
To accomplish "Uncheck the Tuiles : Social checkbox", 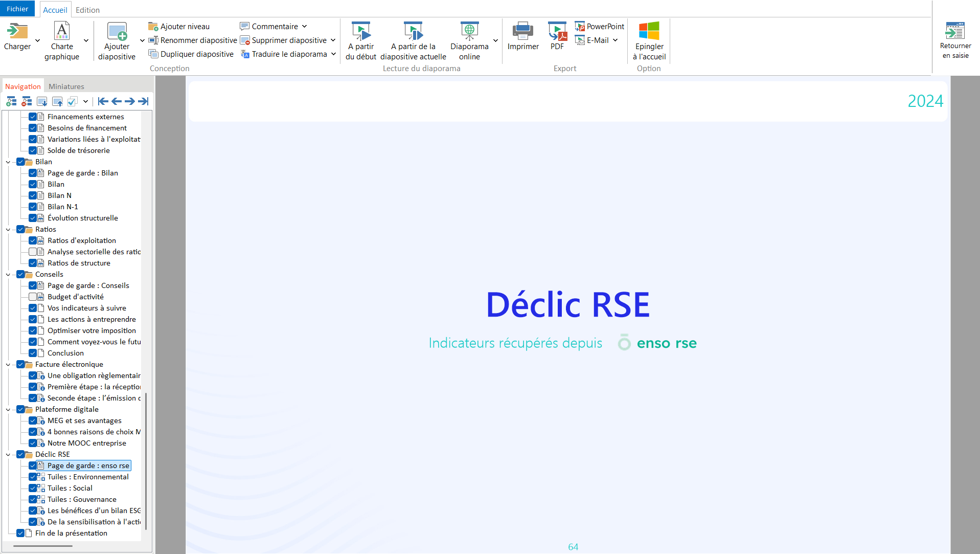I will tap(33, 488).
